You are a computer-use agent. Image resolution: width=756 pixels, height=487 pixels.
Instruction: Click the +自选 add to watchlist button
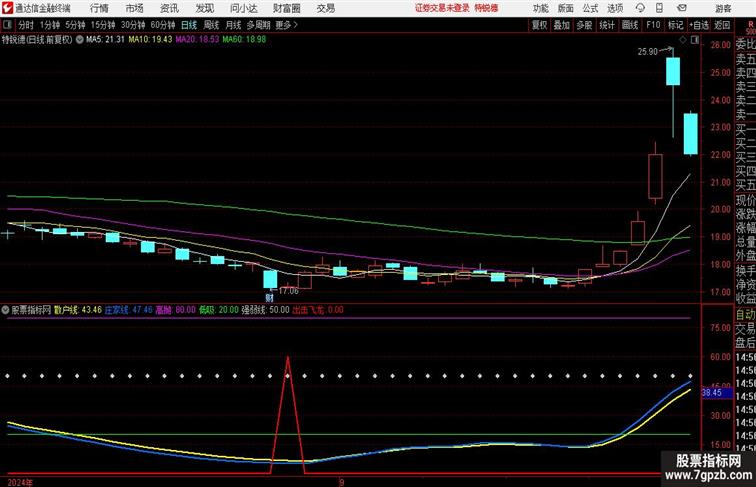click(x=699, y=25)
